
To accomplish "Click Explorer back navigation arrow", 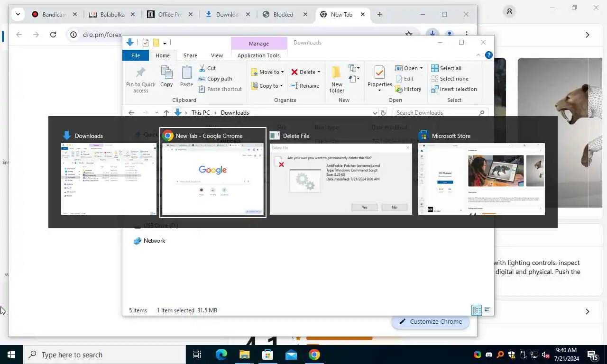I will (131, 113).
